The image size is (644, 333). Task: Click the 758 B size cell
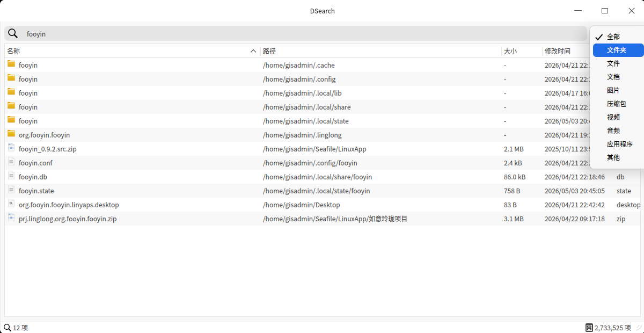pyautogui.click(x=512, y=191)
